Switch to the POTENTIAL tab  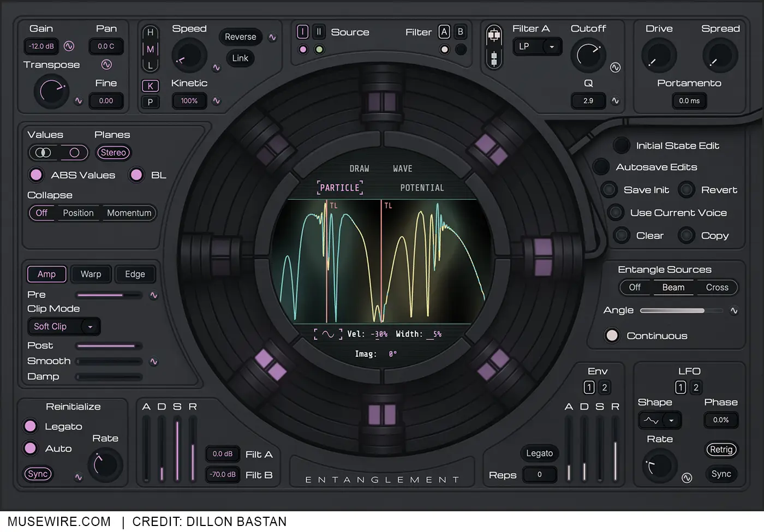[422, 187]
